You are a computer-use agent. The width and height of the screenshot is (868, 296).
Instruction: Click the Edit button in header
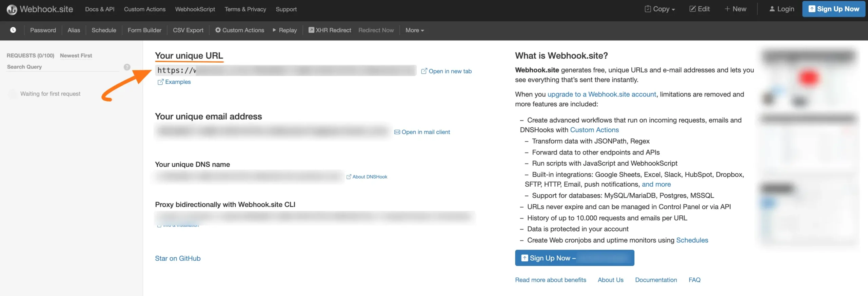click(x=699, y=9)
